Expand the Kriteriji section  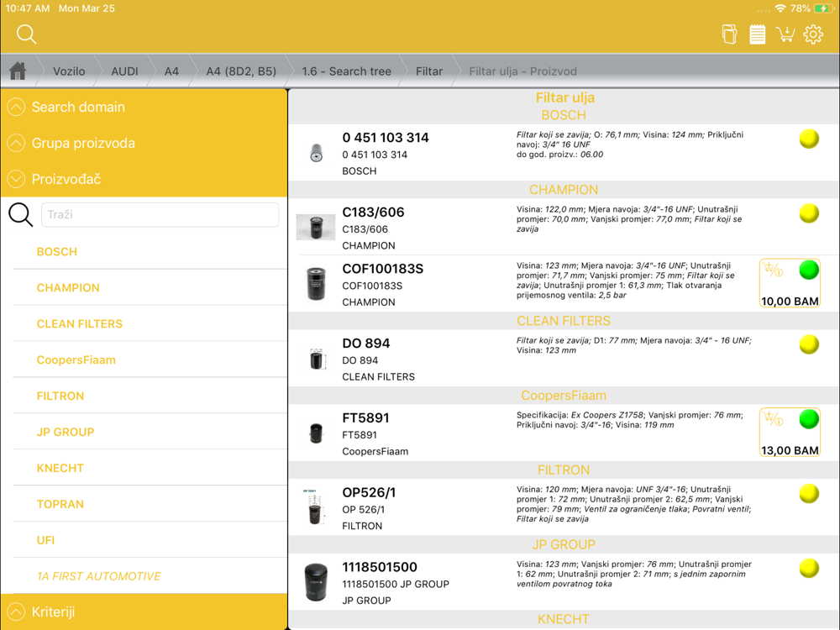tap(144, 612)
